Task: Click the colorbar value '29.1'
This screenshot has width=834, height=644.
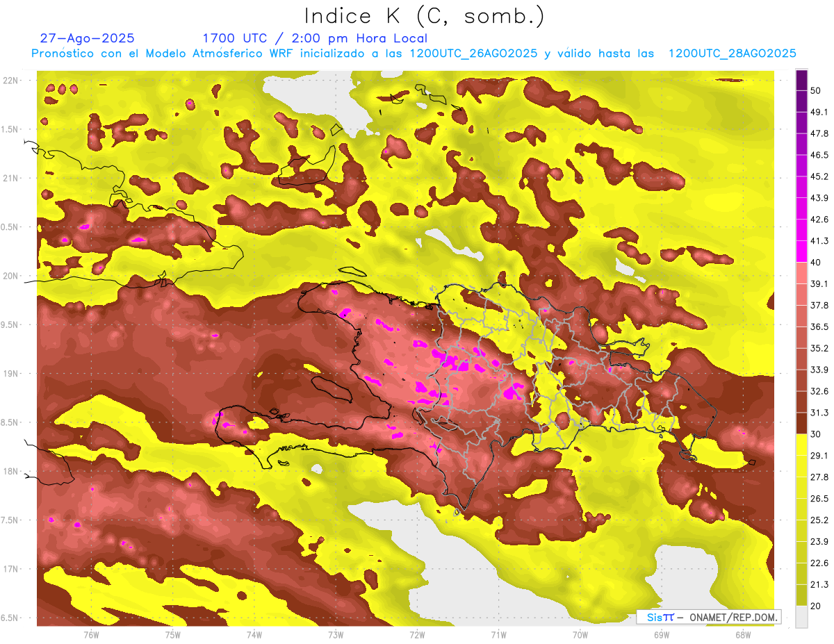Action: coord(819,456)
